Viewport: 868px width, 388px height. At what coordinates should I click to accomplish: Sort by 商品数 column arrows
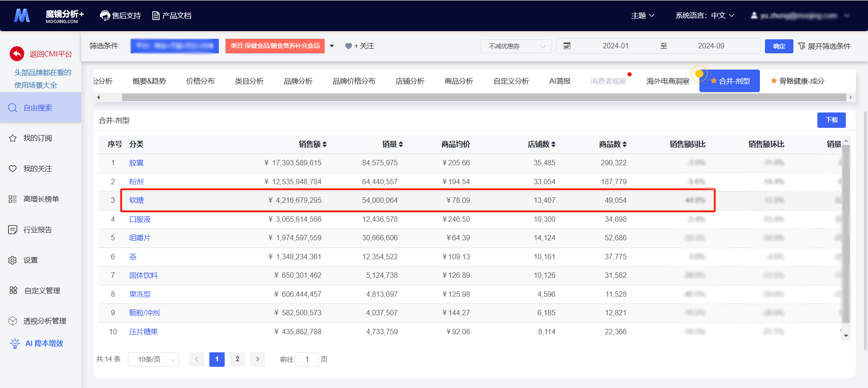625,144
